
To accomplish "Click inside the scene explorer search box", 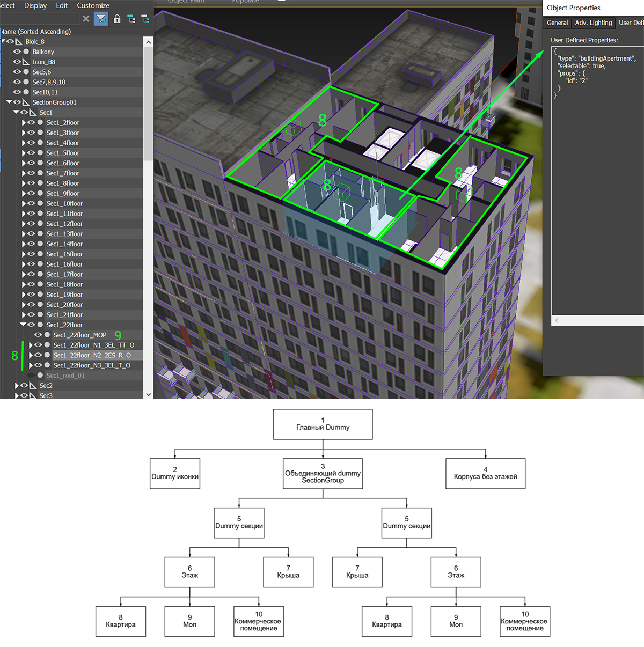I will [40, 19].
